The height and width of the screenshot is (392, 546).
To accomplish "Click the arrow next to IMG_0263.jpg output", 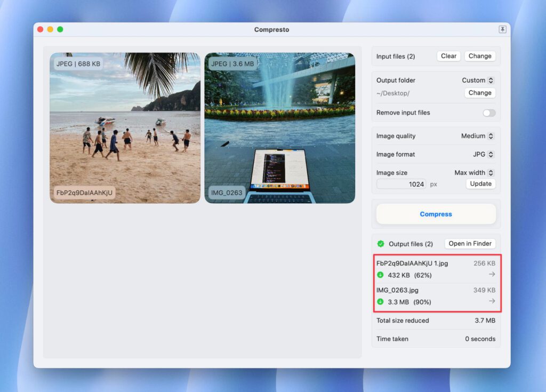I will (492, 301).
